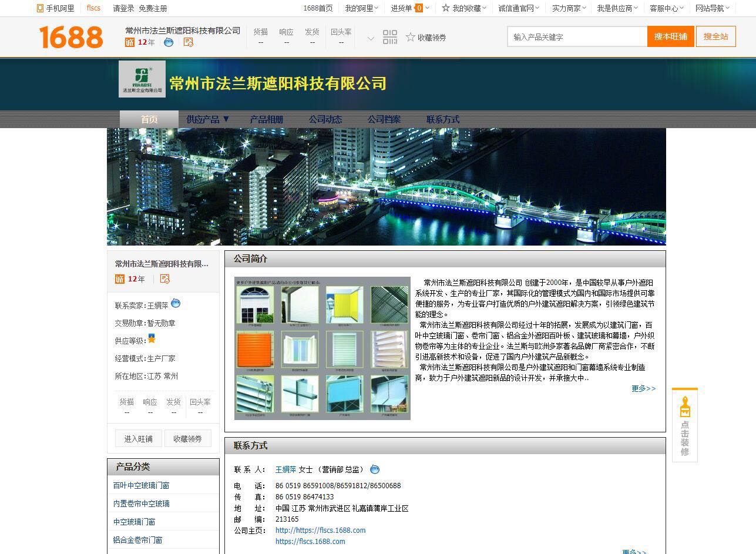The width and height of the screenshot is (756, 554).
Task: Open 铝合金卷帘门窗 category
Action: [138, 540]
